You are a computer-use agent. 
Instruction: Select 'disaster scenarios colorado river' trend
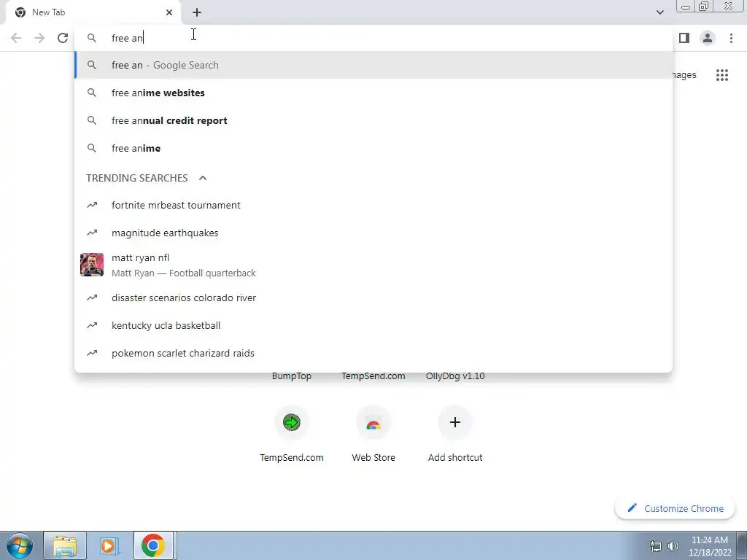click(373, 297)
